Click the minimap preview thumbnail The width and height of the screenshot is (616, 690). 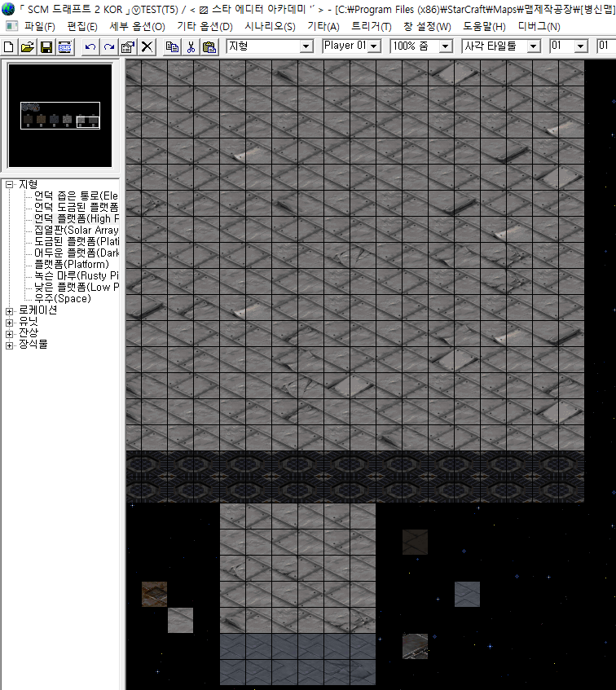59,116
